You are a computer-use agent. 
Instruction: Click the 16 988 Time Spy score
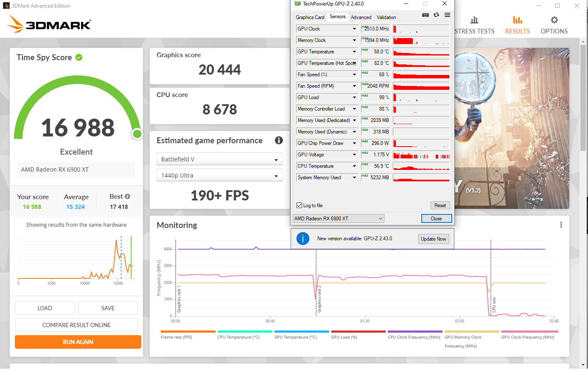tap(78, 128)
